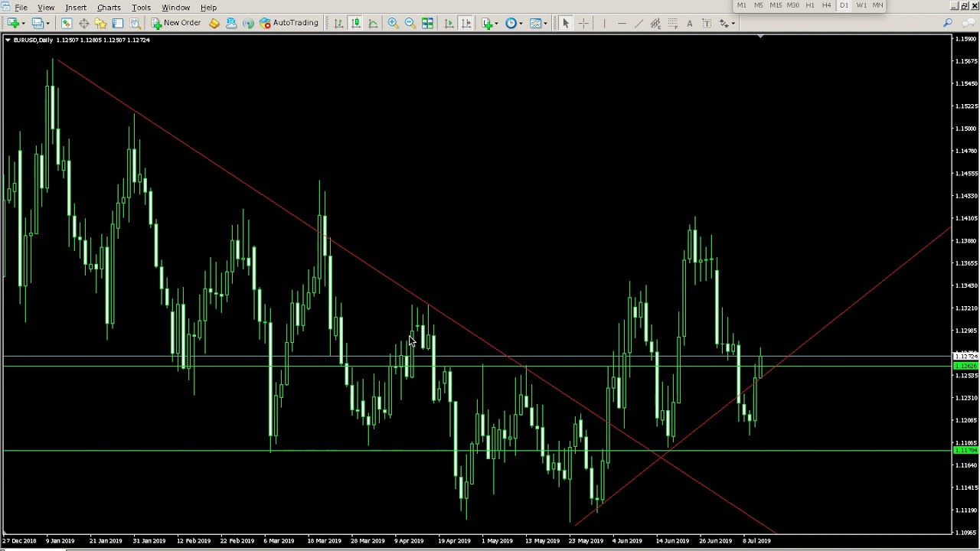Switch to M5 timeframe
The image size is (980, 551).
click(x=758, y=5)
